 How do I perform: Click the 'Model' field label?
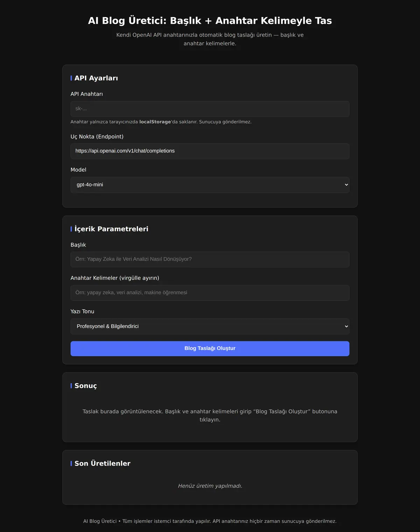pyautogui.click(x=78, y=170)
